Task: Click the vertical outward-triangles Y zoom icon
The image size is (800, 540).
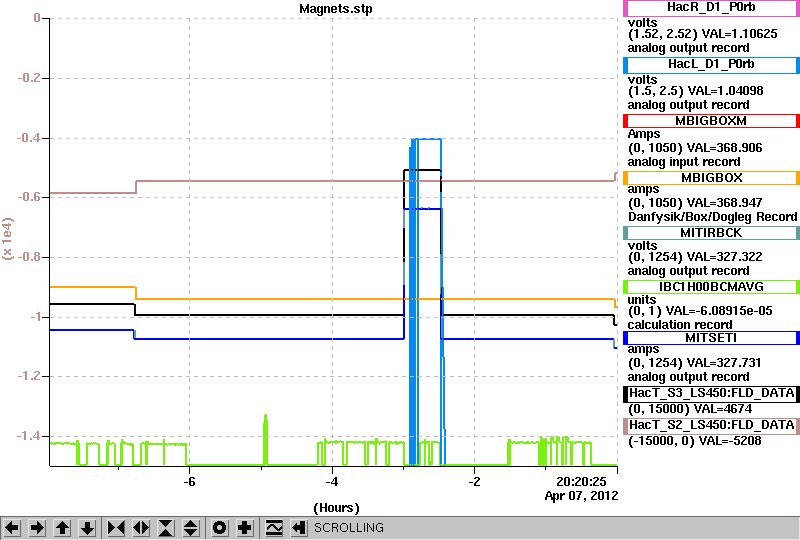Action: pyautogui.click(x=191, y=527)
